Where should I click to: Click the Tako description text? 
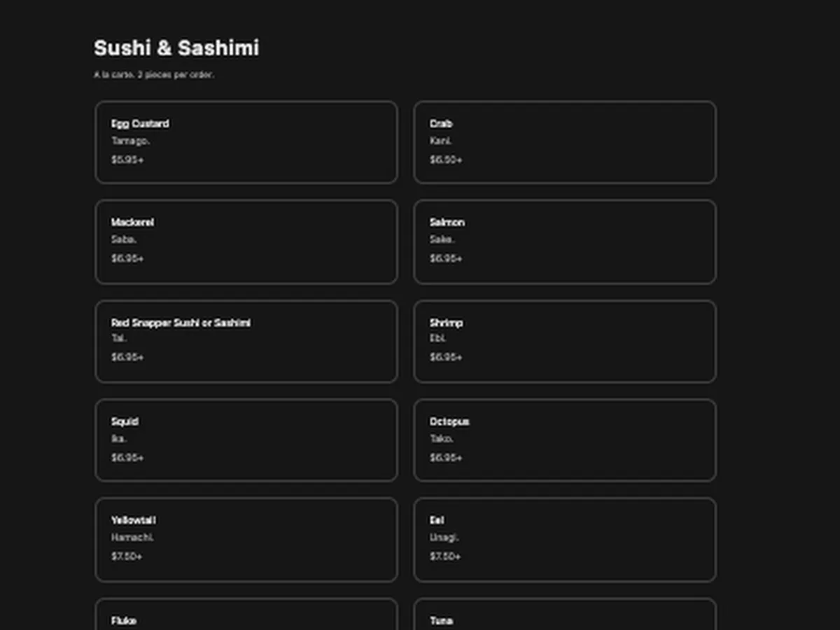pos(442,439)
